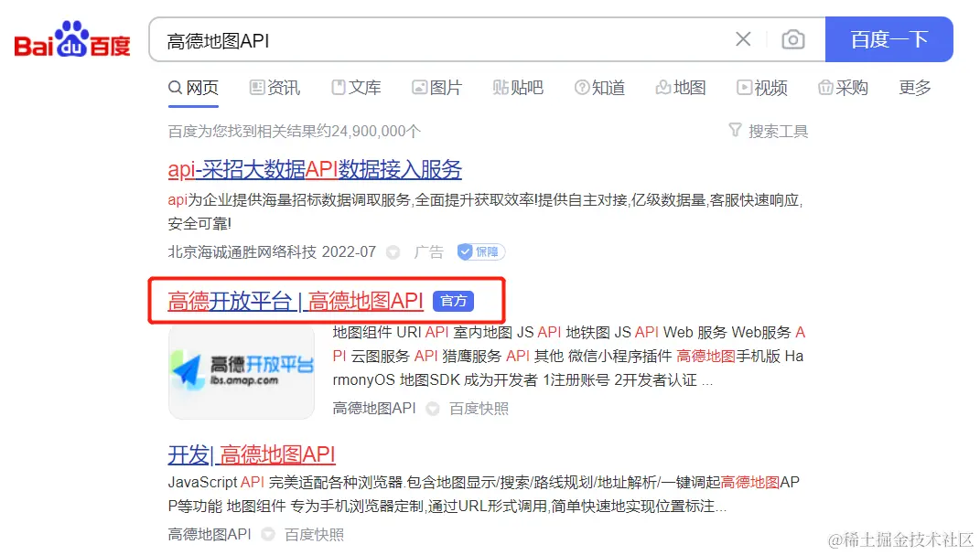Click source 高德地图API under the official result
This screenshot has width=980, height=555.
point(373,409)
